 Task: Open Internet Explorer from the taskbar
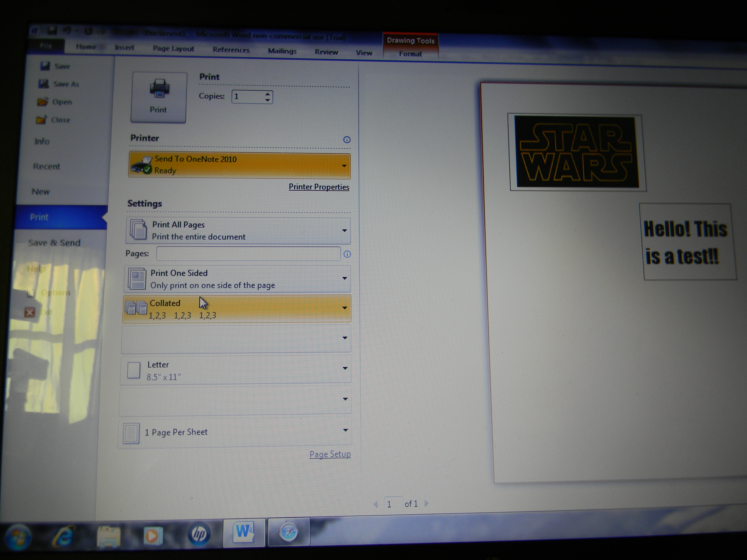click(x=63, y=536)
